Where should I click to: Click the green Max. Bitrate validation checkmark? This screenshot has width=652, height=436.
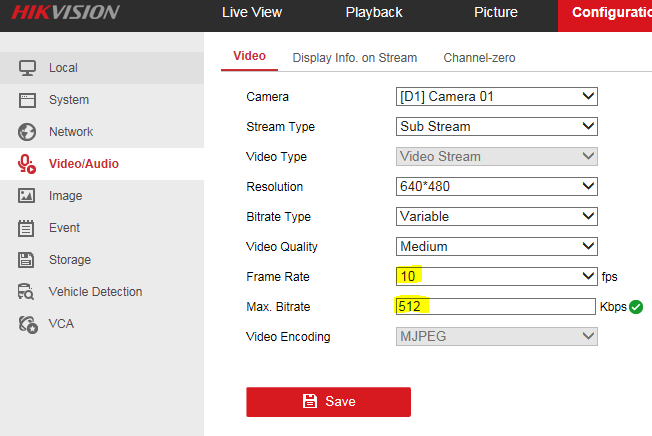636,307
